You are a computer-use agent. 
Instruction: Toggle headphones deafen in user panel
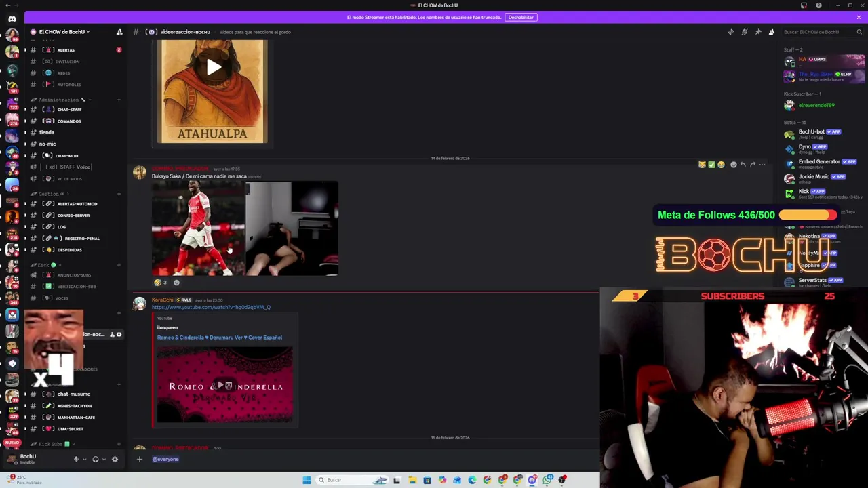(x=96, y=459)
